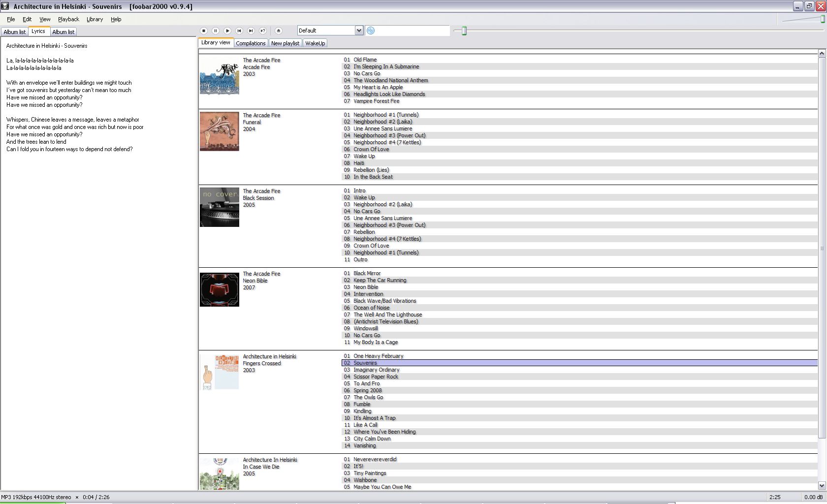Open the Help menu
The height and width of the screenshot is (504, 827).
click(116, 19)
